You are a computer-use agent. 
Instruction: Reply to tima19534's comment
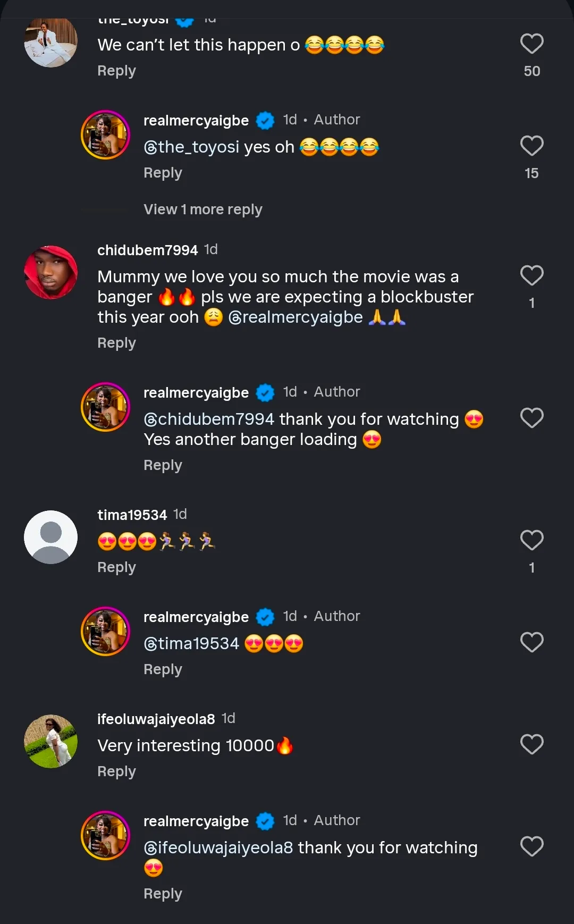pos(116,567)
